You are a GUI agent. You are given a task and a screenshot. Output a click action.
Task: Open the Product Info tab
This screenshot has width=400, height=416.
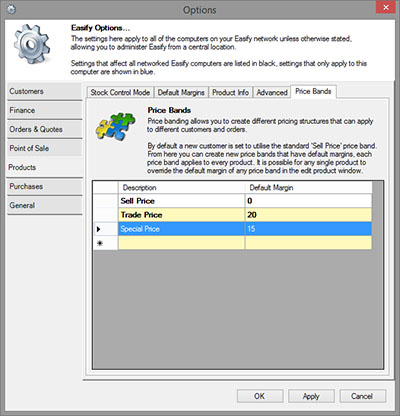pyautogui.click(x=230, y=92)
